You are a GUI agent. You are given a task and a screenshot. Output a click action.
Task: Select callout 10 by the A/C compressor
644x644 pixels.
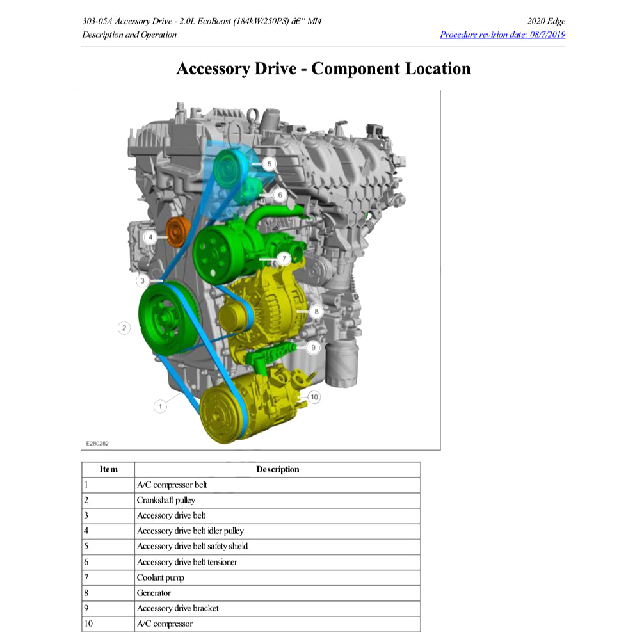(x=313, y=397)
